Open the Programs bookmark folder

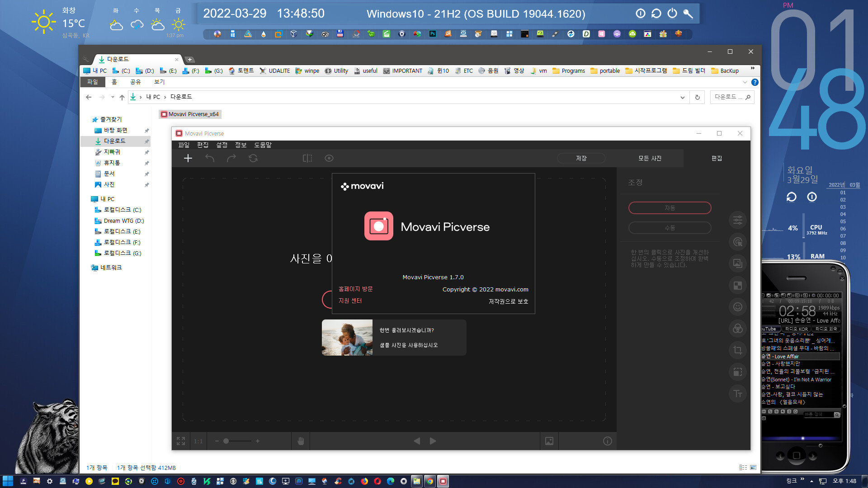(569, 71)
